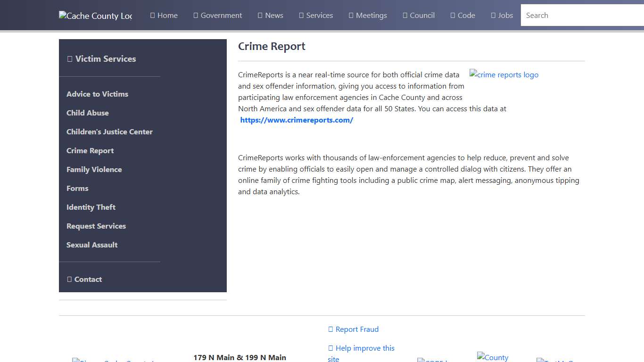Select the Victim Services shield icon

(x=70, y=58)
